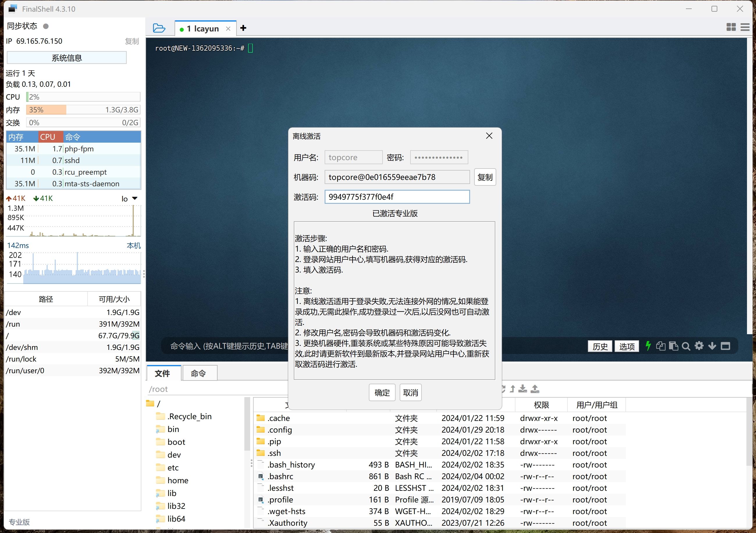Open the 历史 command history button

[x=600, y=346]
